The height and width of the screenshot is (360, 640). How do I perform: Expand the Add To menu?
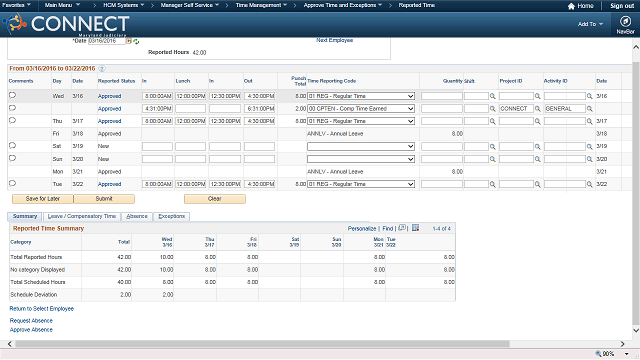click(x=590, y=24)
